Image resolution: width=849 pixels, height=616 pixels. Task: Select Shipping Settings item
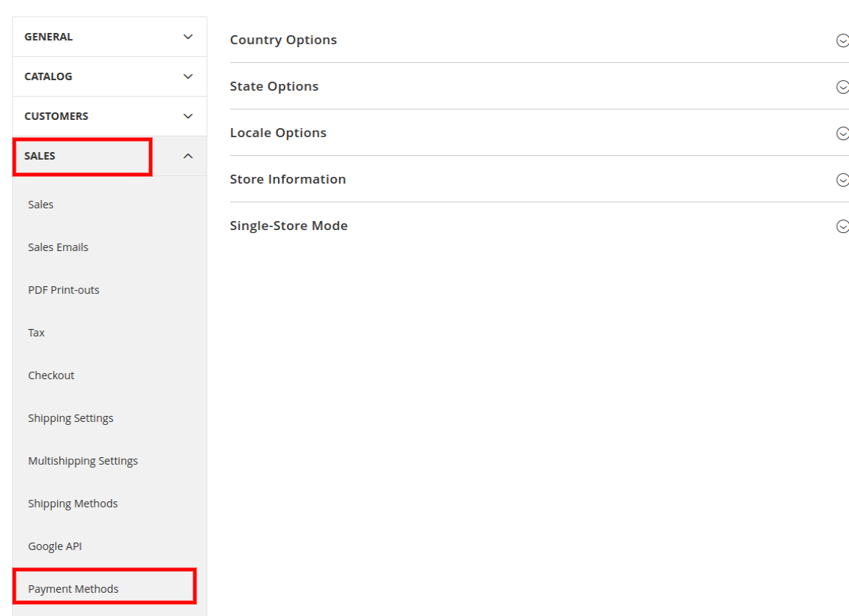click(71, 418)
